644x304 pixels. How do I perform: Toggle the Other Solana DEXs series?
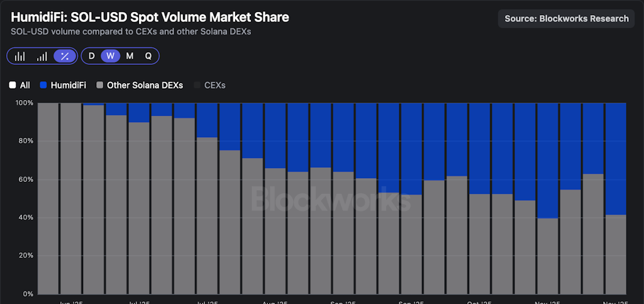pos(140,86)
